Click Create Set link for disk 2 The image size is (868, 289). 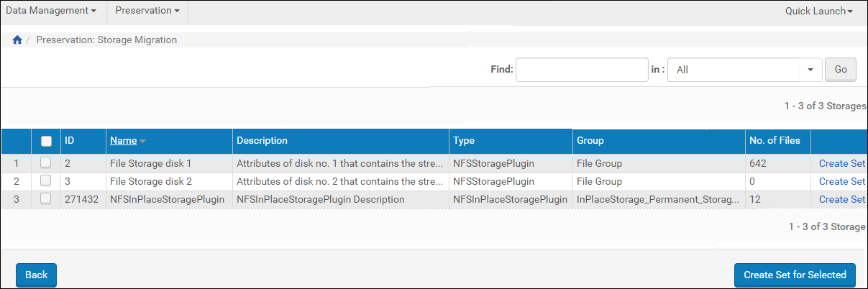pos(841,181)
